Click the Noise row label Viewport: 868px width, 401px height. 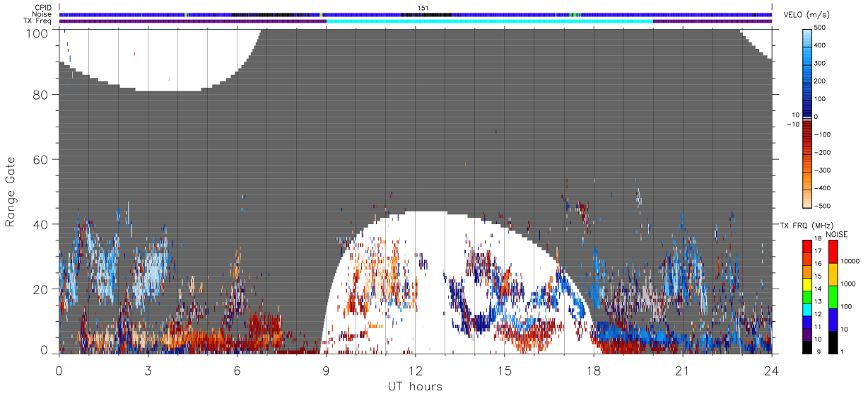point(42,14)
